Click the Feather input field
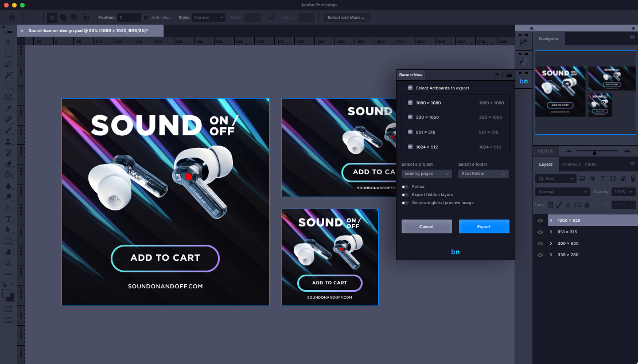This screenshot has width=638, height=364. 129,18
